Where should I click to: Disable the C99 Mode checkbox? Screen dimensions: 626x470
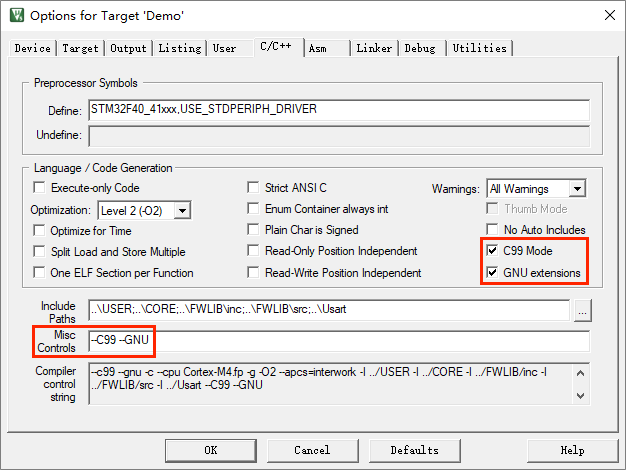tap(492, 251)
